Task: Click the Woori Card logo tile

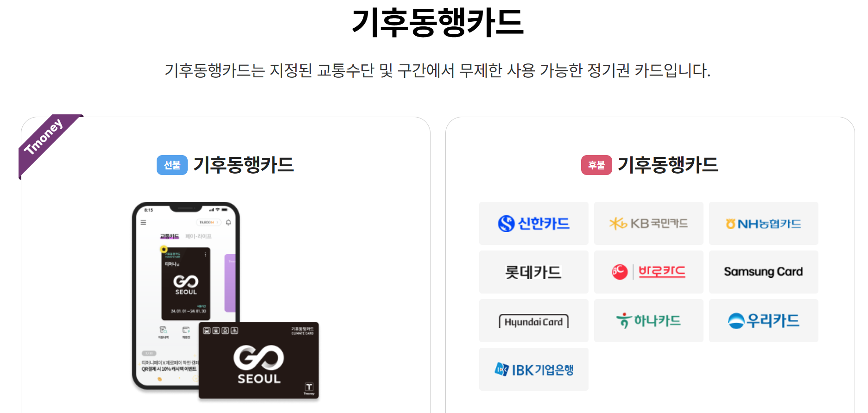Action: (763, 320)
